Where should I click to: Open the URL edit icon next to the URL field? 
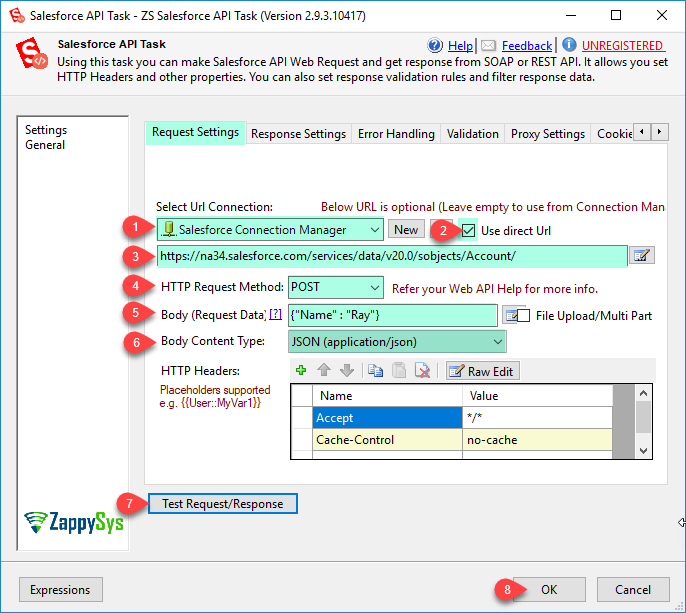[641, 256]
